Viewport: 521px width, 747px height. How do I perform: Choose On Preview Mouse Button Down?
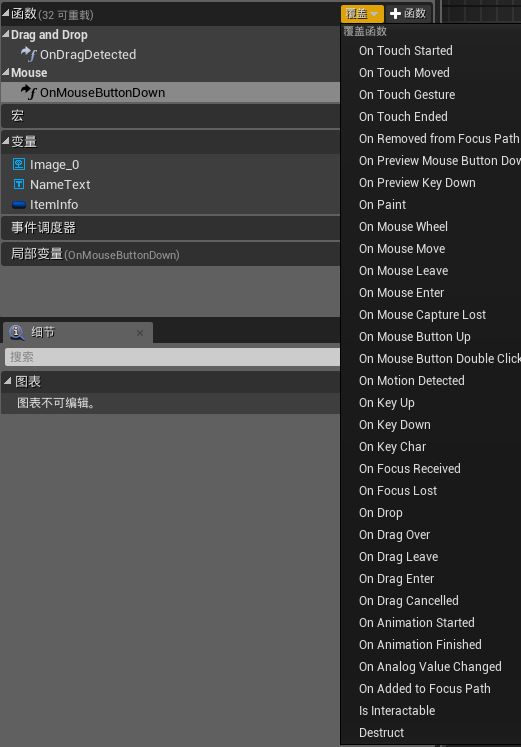[x=440, y=161]
